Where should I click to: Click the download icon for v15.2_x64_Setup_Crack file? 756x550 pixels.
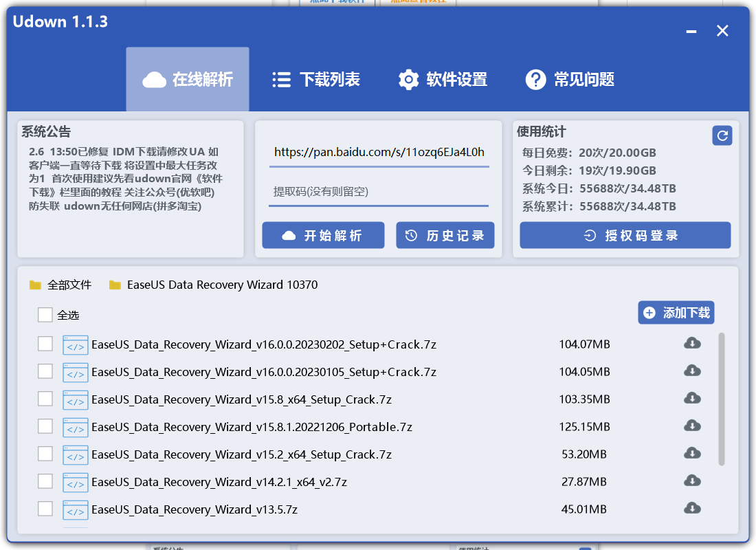pos(692,454)
